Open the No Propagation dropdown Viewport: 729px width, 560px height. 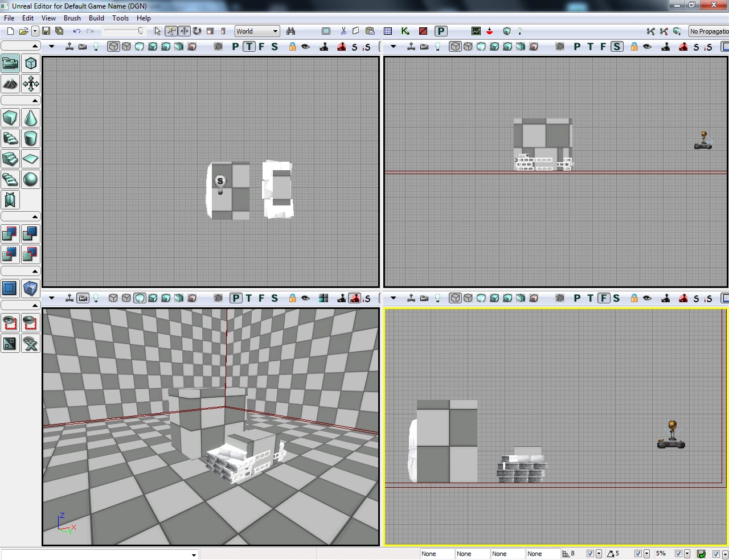pos(708,31)
